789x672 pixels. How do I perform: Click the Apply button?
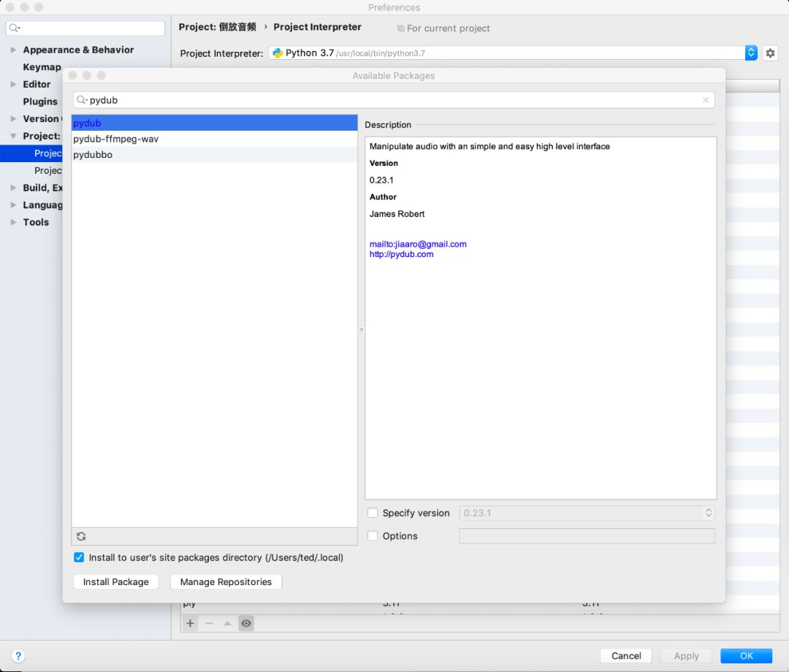(686, 656)
